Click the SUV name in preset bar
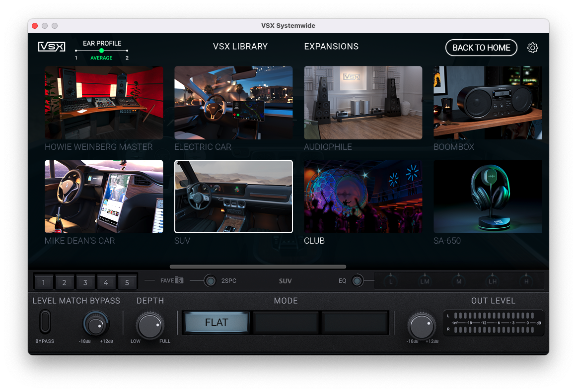This screenshot has width=577, height=392. tap(285, 281)
